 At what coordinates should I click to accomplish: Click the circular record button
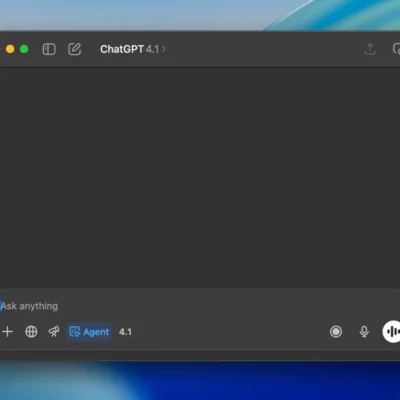pyautogui.click(x=336, y=332)
